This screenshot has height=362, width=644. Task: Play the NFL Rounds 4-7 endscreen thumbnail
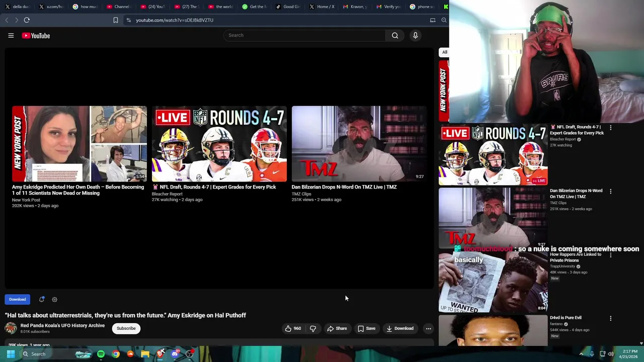[219, 144]
